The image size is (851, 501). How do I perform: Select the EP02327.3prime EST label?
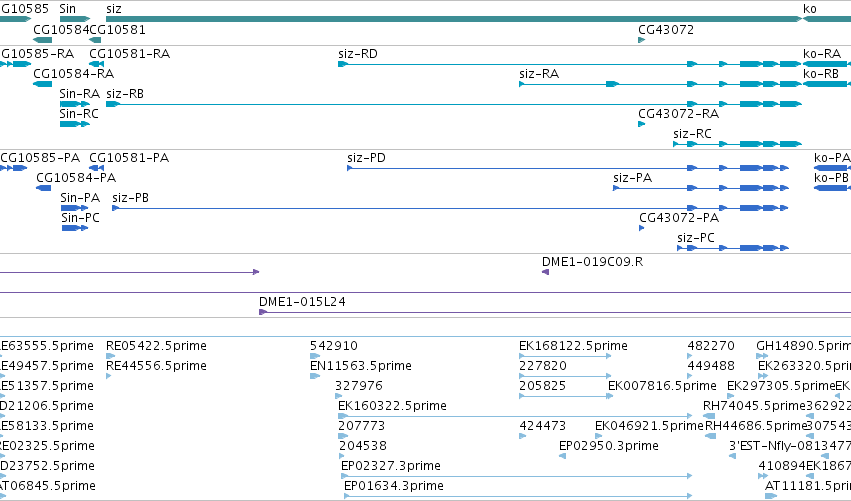coord(391,466)
